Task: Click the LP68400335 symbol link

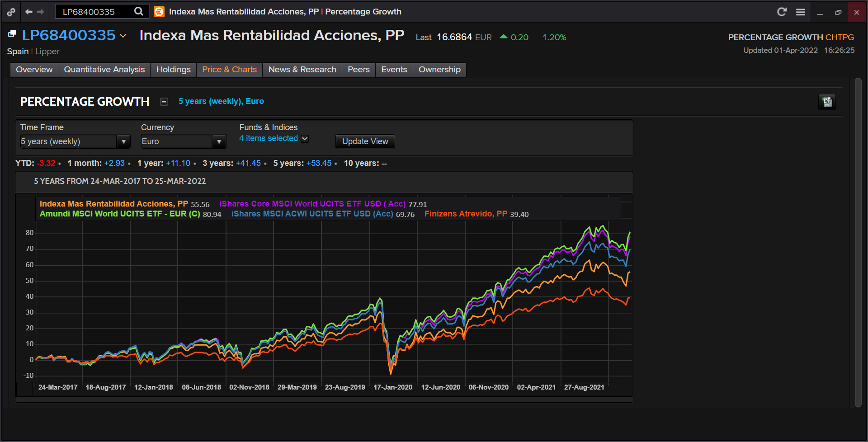Action: pos(69,35)
